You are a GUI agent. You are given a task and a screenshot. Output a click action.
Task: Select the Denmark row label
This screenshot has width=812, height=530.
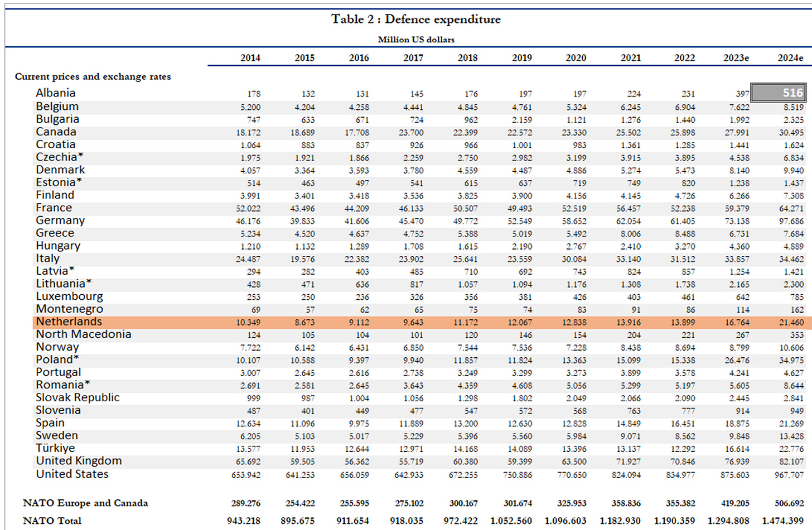click(x=60, y=170)
